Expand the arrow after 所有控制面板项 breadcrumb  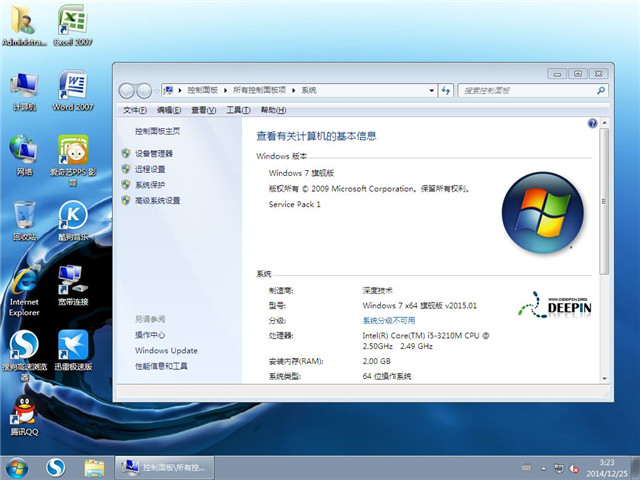click(293, 90)
